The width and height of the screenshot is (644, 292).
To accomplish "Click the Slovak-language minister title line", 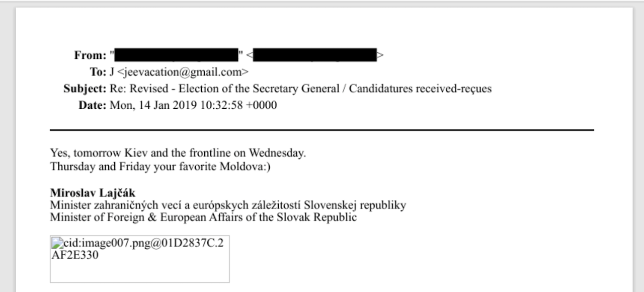I will point(228,205).
